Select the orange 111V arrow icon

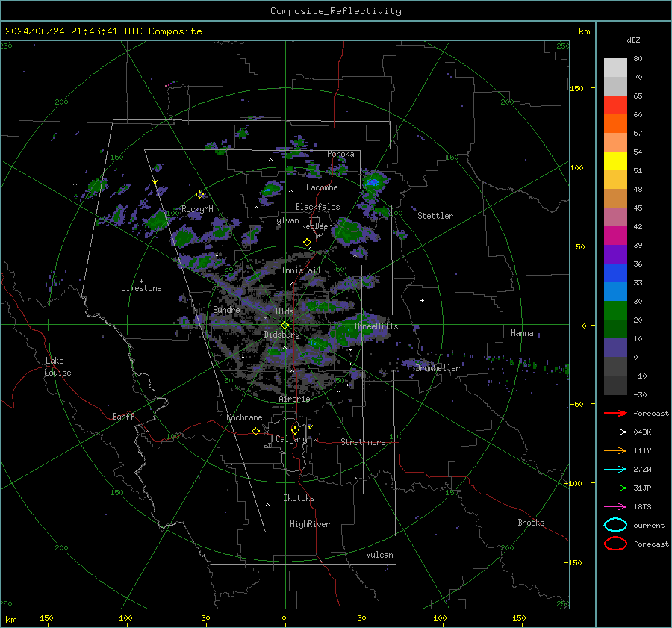point(615,450)
